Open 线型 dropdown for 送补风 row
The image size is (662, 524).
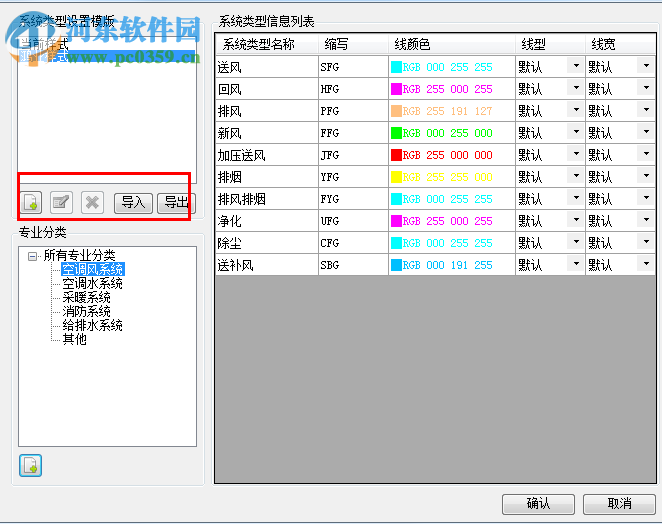tap(576, 264)
